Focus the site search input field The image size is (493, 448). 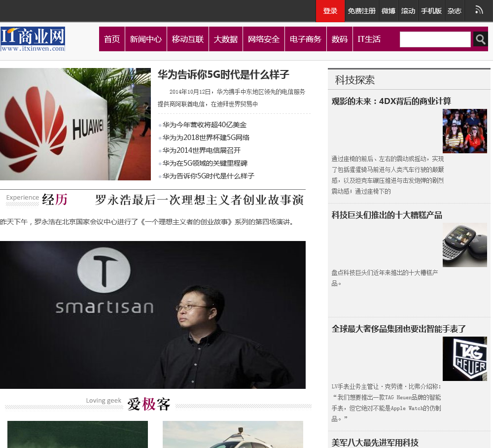point(435,39)
